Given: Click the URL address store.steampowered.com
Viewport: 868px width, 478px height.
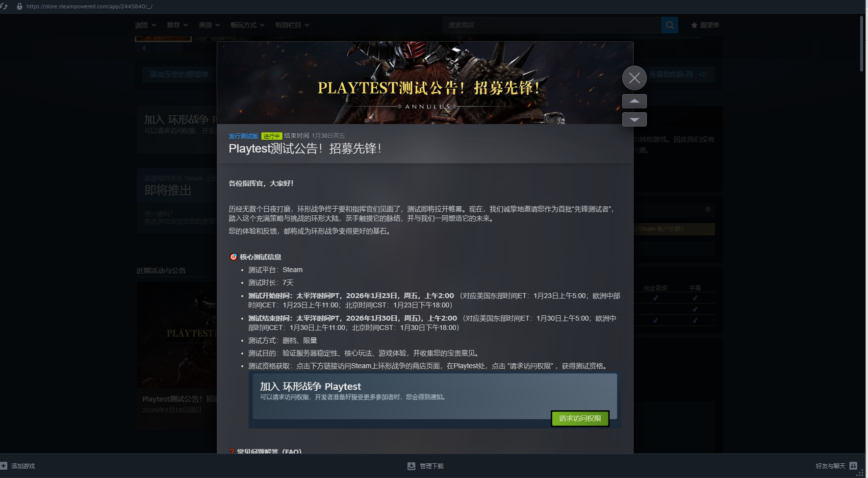Looking at the screenshot, I should (x=89, y=6).
